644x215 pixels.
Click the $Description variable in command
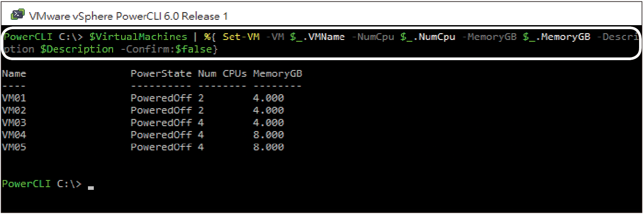click(x=77, y=49)
